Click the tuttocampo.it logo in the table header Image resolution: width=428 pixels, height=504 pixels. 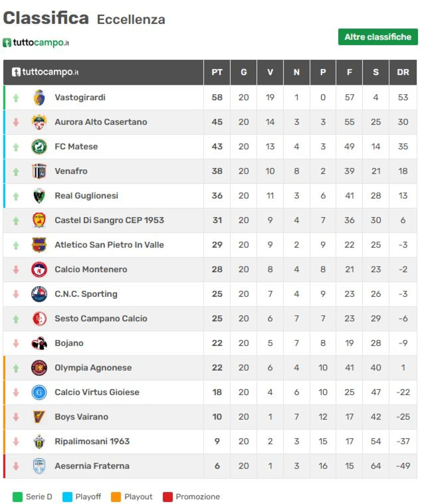pos(45,72)
